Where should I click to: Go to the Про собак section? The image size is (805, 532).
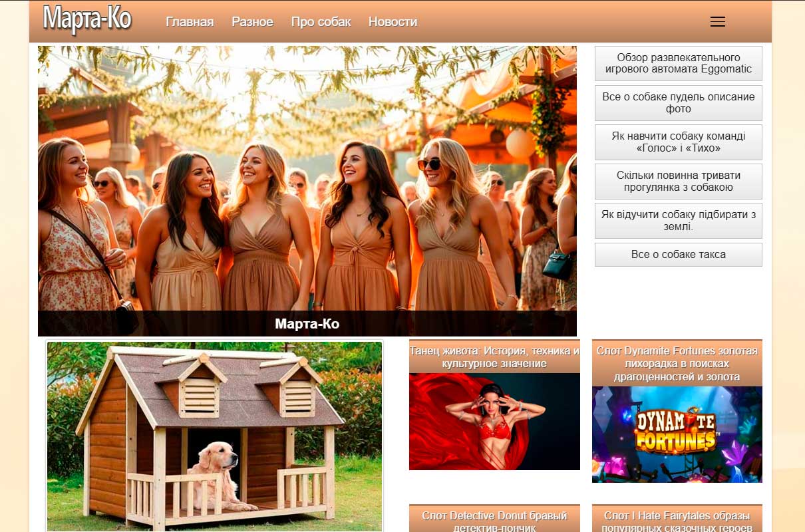tap(321, 22)
